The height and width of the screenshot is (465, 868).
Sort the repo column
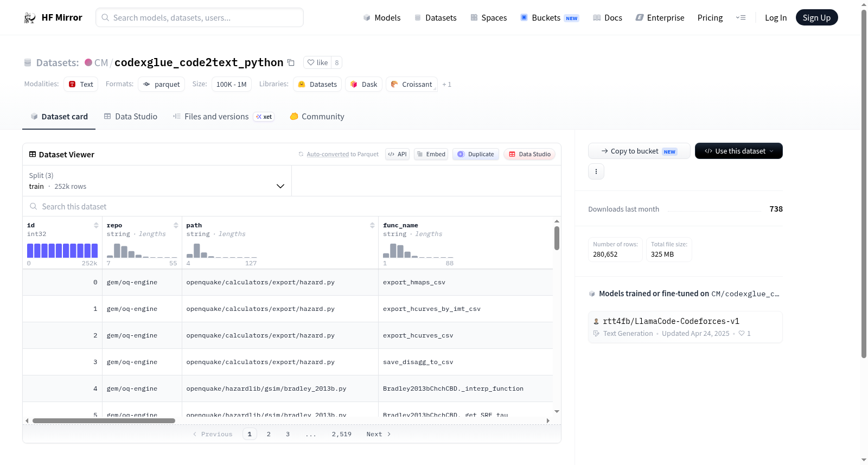tap(176, 225)
